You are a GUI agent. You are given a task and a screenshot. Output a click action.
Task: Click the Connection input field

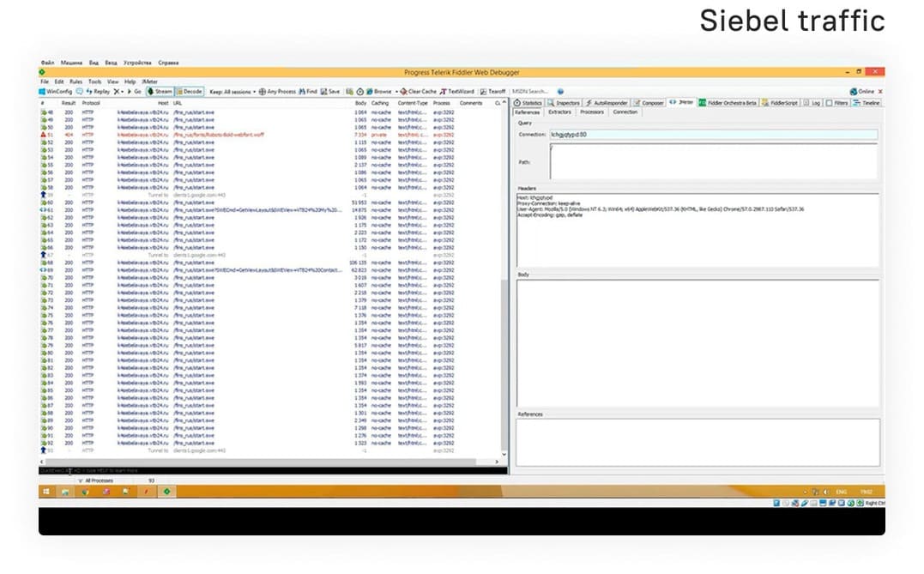[714, 135]
